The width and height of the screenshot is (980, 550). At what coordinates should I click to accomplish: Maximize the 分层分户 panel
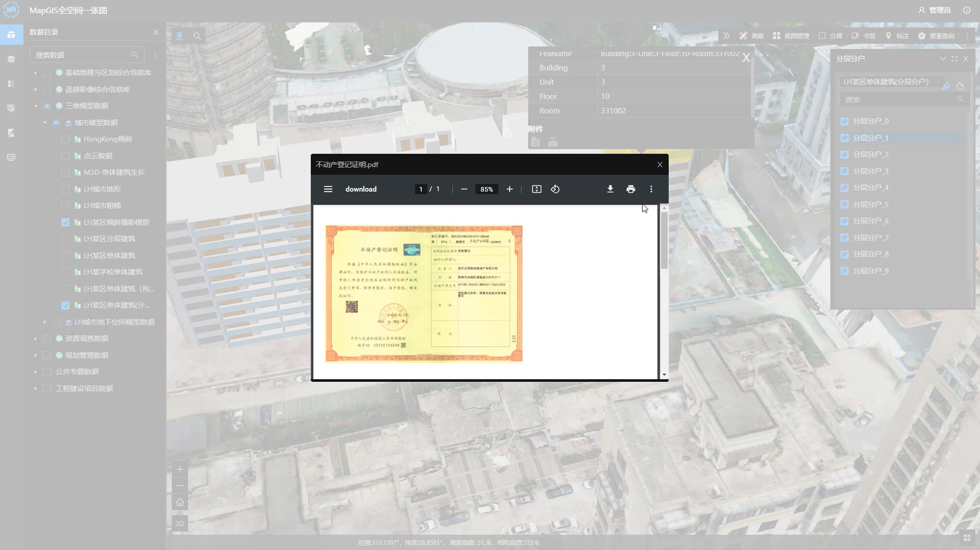point(954,59)
